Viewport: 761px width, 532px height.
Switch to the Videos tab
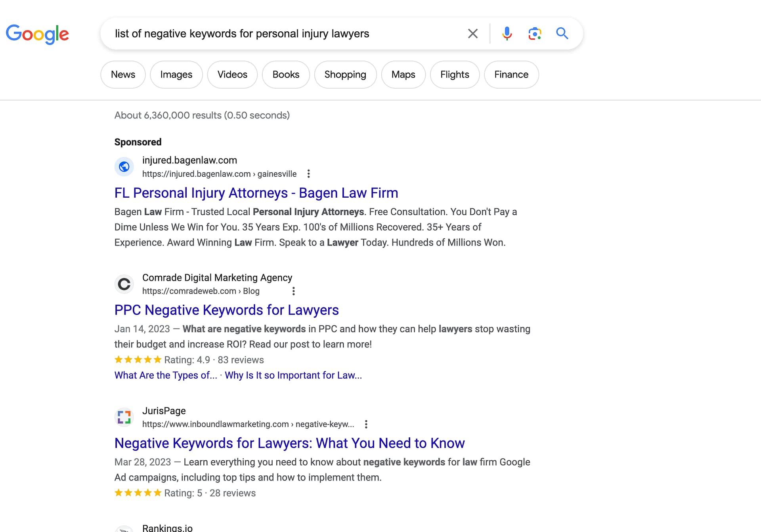(x=232, y=74)
